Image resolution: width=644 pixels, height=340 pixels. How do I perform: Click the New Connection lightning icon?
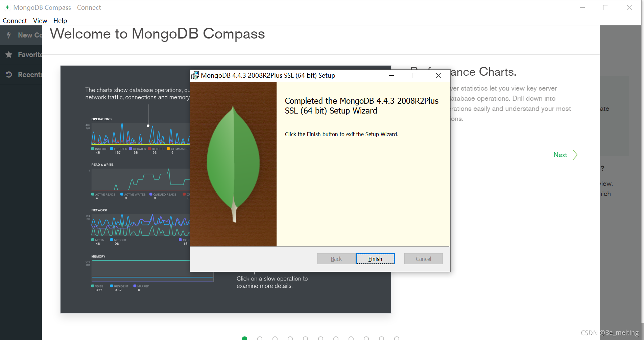click(9, 35)
